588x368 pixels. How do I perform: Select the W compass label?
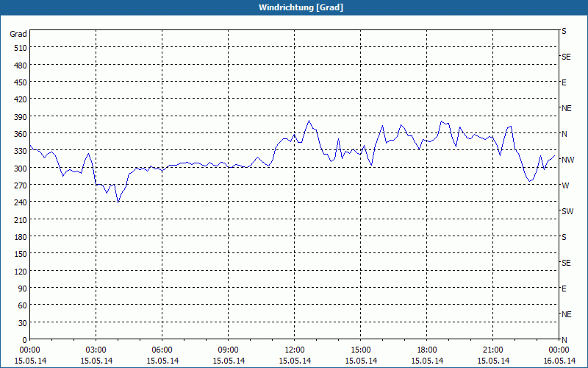(565, 185)
